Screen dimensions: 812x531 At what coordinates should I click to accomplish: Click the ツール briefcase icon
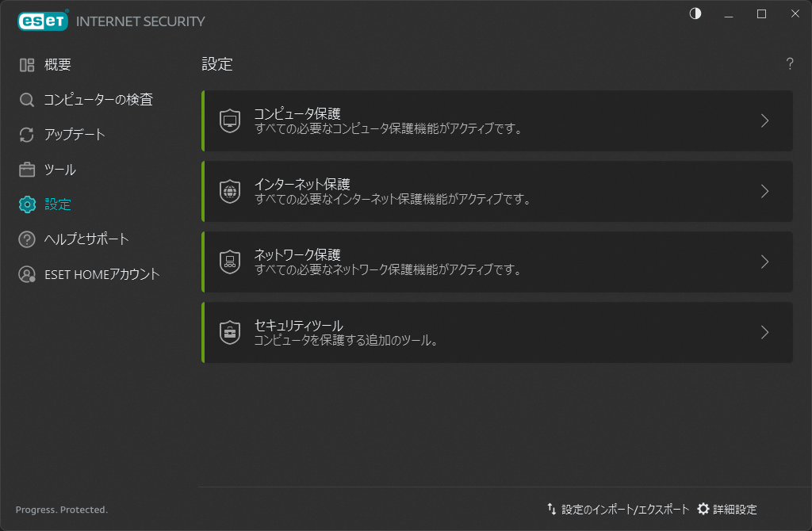click(x=27, y=170)
